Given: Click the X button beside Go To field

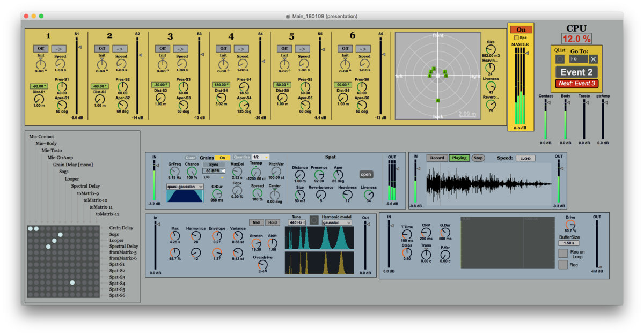Looking at the screenshot, I should tap(593, 59).
